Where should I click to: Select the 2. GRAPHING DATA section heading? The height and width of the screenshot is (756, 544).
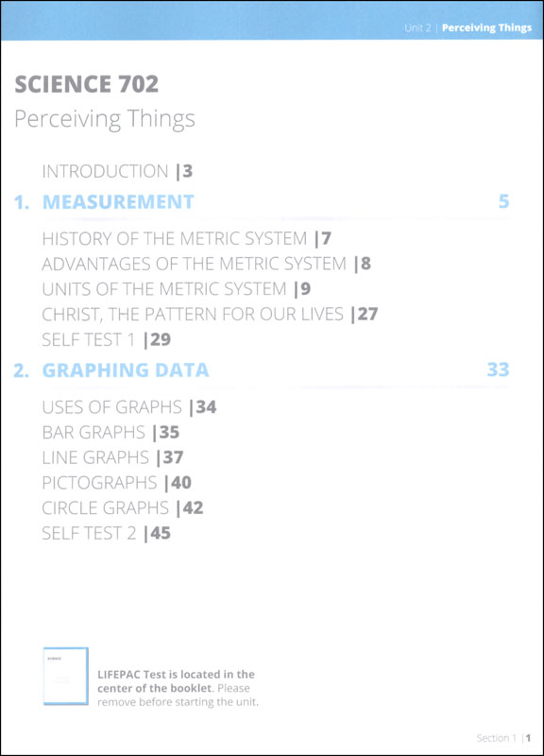(111, 369)
